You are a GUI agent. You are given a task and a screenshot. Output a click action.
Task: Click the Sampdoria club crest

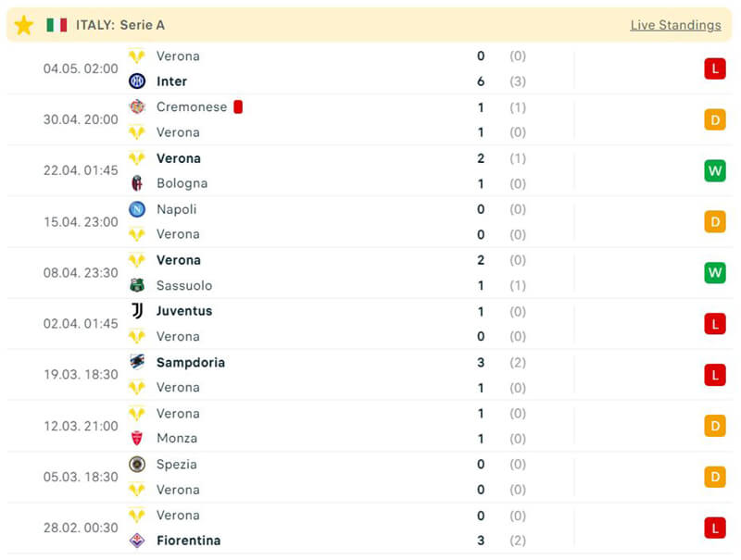coord(137,362)
